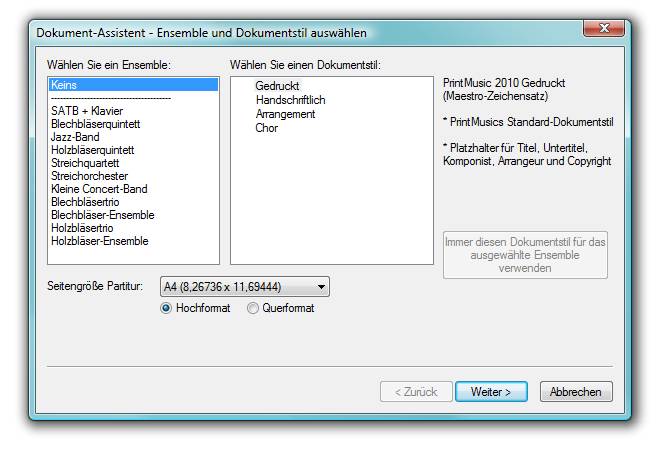
Task: Click the Abbrechen button
Action: point(576,391)
